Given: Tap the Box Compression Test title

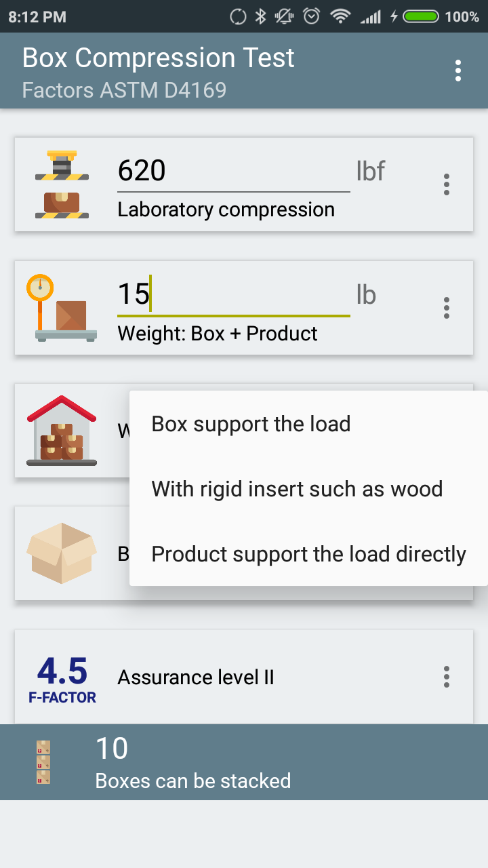Looking at the screenshot, I should pyautogui.click(x=158, y=58).
